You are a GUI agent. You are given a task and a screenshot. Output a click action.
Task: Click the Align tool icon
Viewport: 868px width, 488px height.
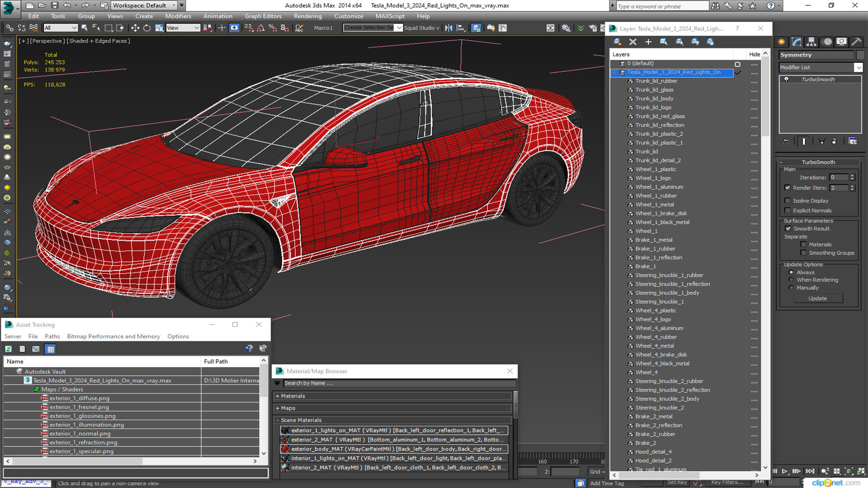[461, 28]
